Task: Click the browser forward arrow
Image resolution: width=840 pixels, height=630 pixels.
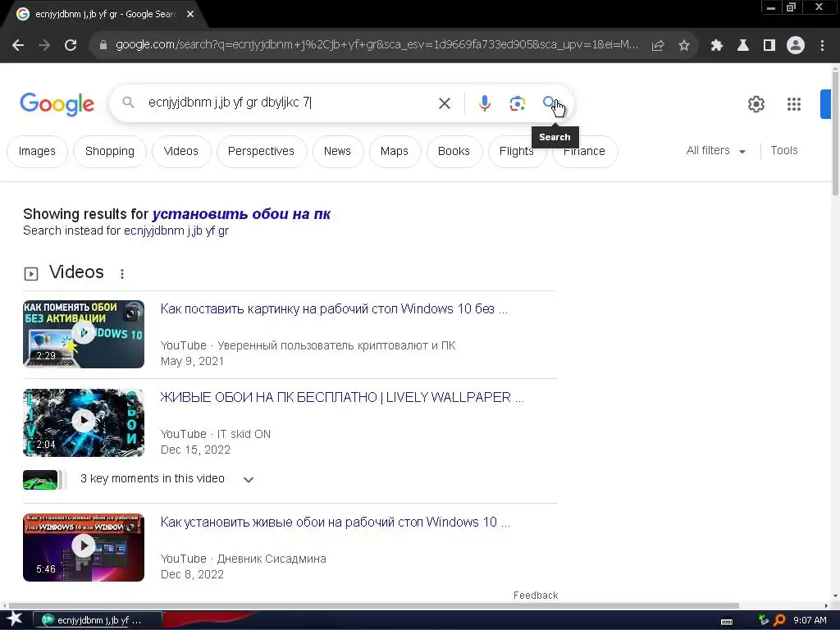Action: (44, 46)
